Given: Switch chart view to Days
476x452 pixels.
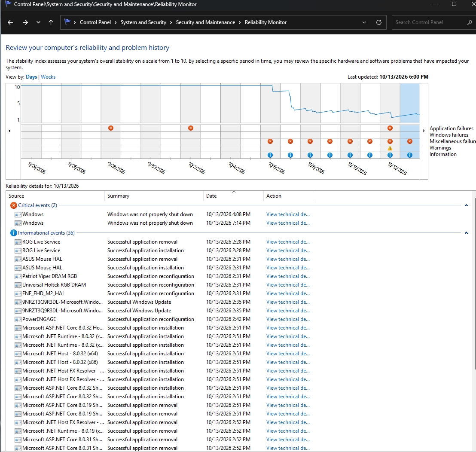Looking at the screenshot, I should point(31,77).
